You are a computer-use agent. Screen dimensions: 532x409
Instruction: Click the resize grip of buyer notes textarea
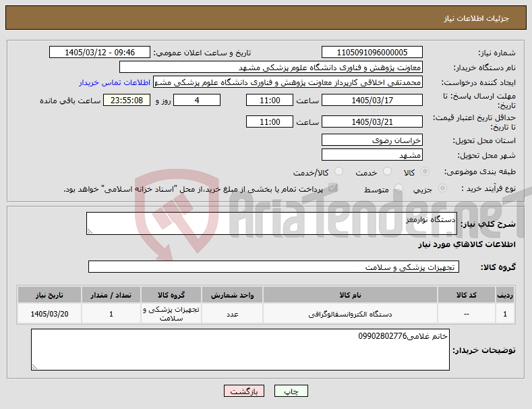click(x=34, y=367)
